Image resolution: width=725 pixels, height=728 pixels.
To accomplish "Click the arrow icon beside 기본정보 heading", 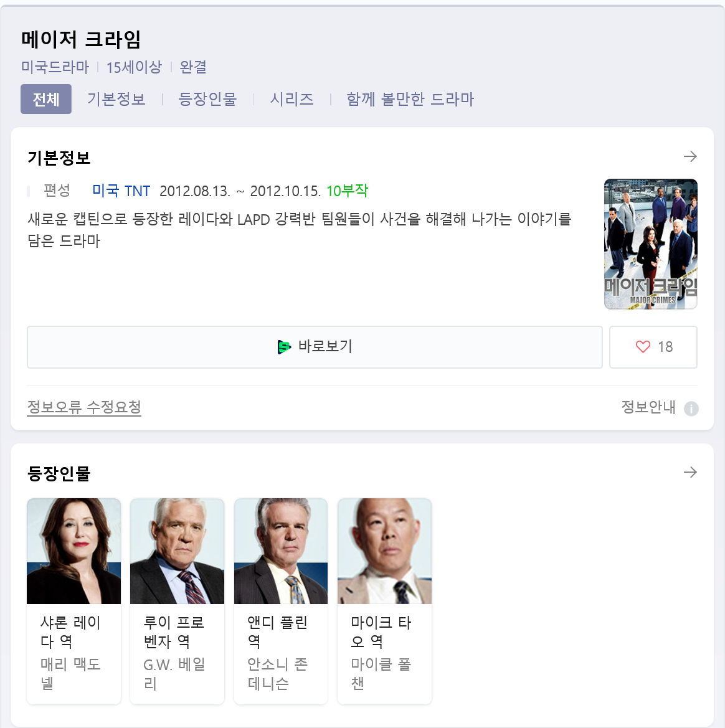I will 690,156.
